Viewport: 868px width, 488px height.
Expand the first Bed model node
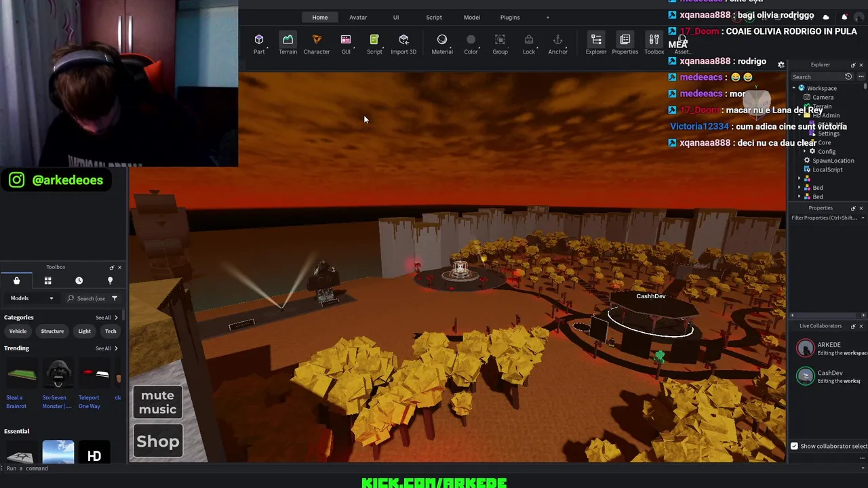point(799,188)
